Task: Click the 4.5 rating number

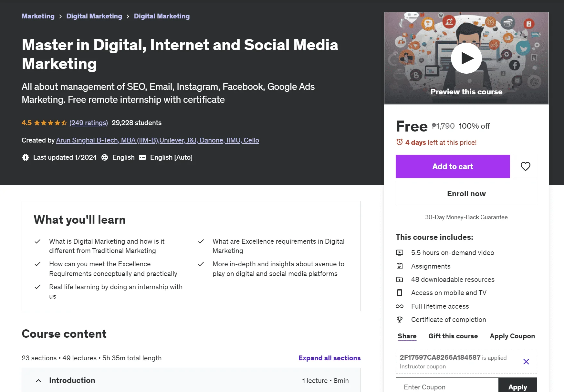Action: (x=26, y=123)
